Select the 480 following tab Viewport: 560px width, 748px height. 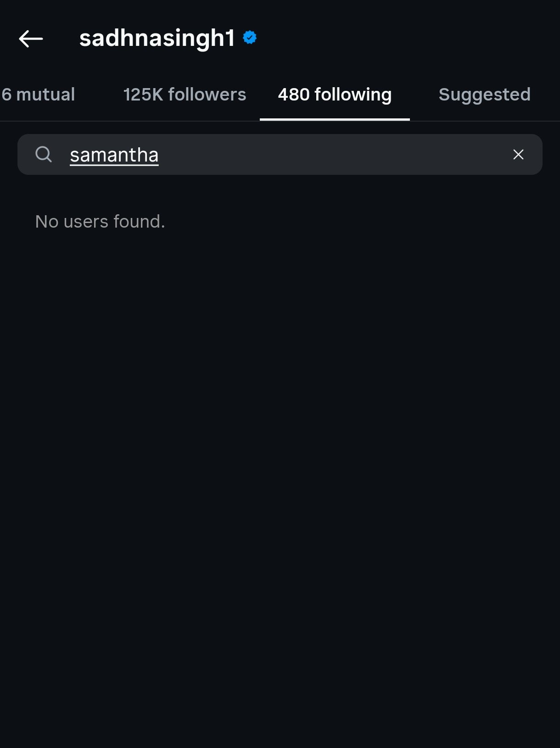[335, 95]
